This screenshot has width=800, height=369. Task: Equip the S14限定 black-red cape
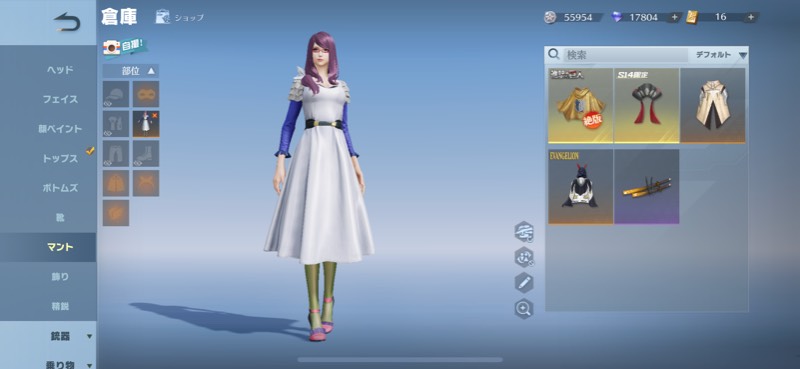pos(646,106)
